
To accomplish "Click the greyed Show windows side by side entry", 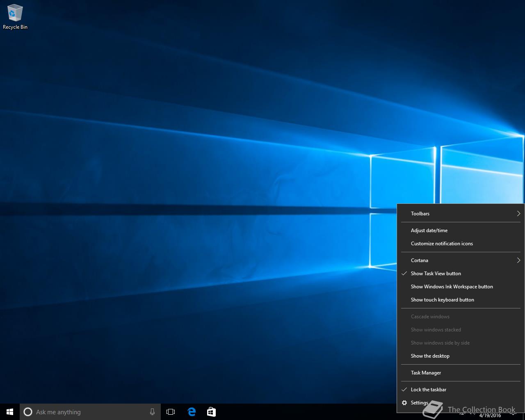I will [x=461, y=342].
